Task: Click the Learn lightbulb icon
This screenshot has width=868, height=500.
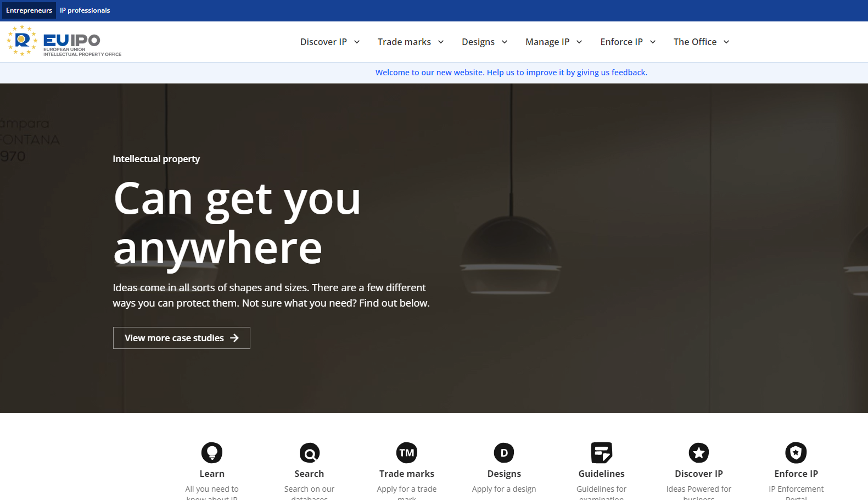Action: click(x=212, y=453)
